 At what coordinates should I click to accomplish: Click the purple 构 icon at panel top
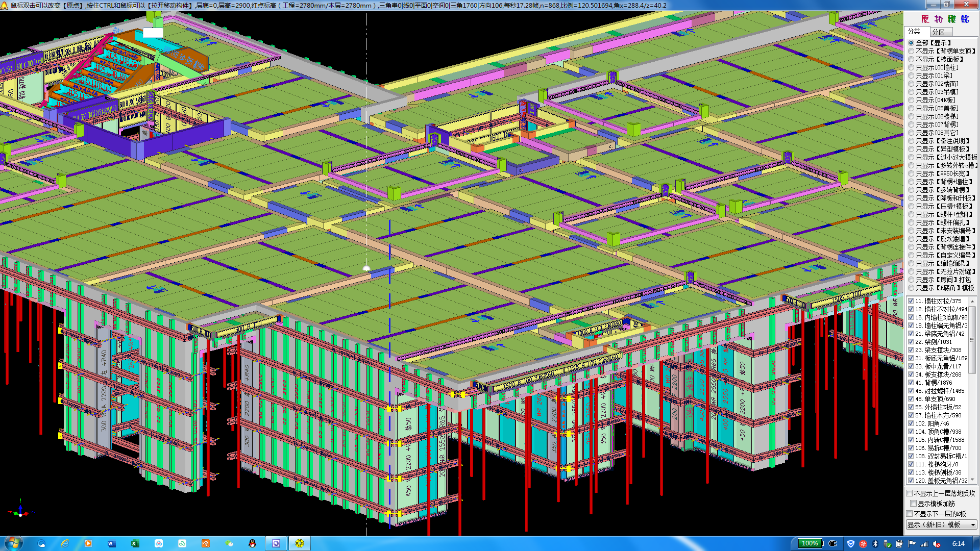(x=938, y=19)
